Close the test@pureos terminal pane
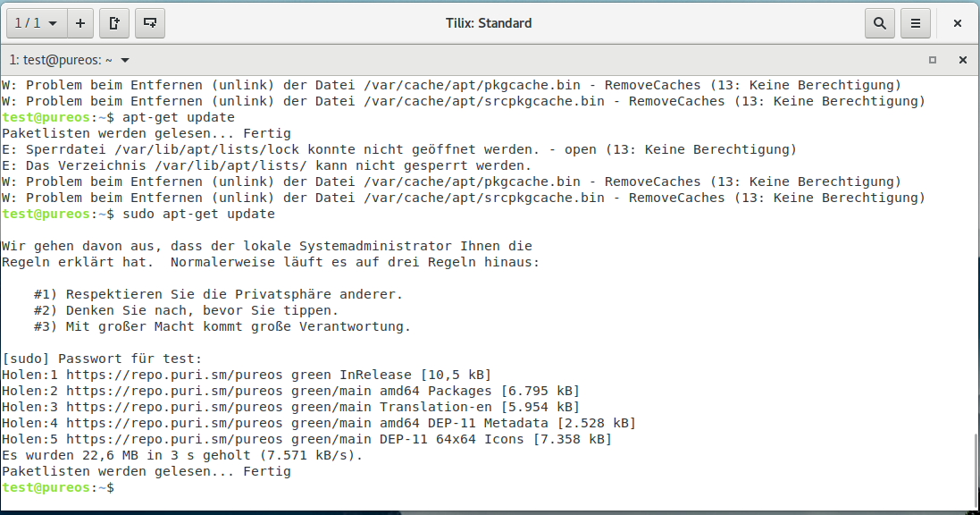Viewport: 980px width, 515px height. click(x=962, y=60)
